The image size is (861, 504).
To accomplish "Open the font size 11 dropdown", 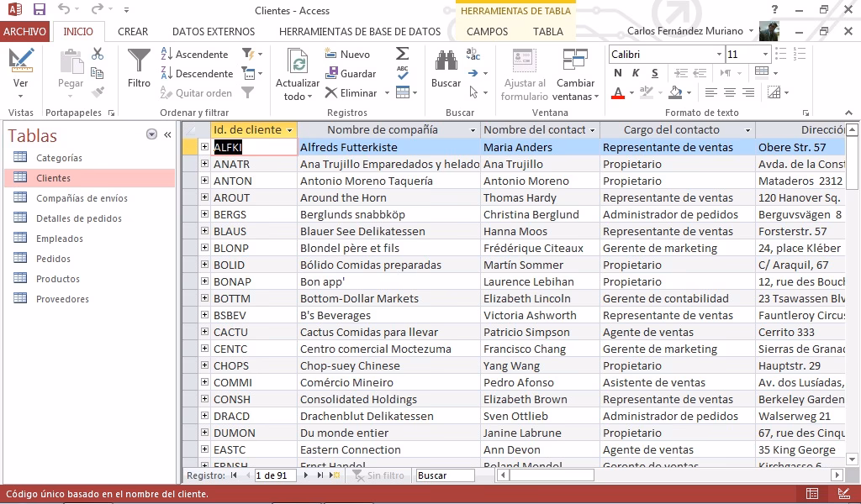I will point(765,55).
